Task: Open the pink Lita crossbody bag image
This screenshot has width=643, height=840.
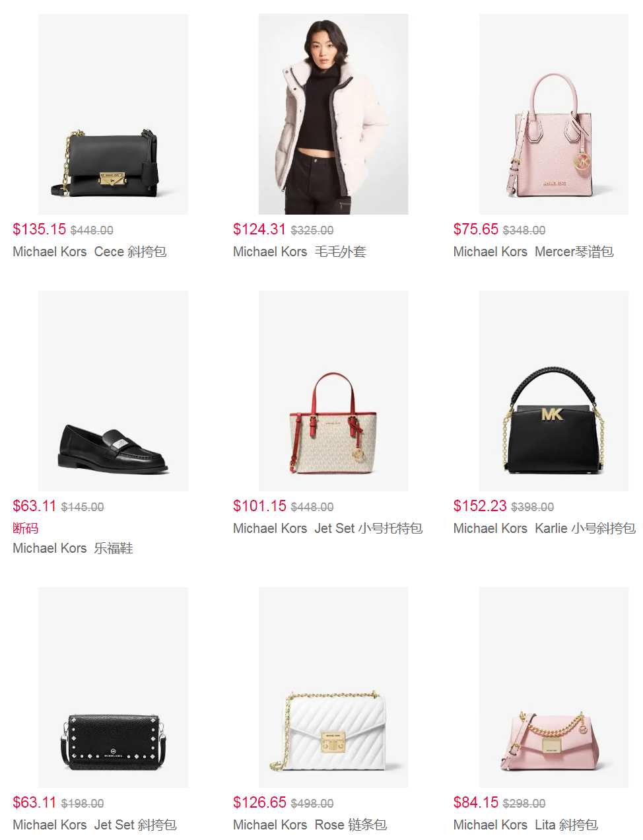Action: pos(554,687)
